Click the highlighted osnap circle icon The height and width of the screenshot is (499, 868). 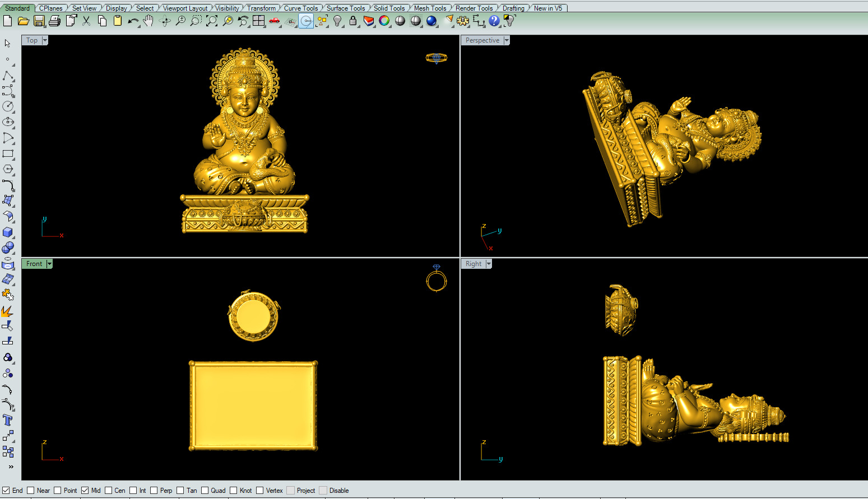306,21
